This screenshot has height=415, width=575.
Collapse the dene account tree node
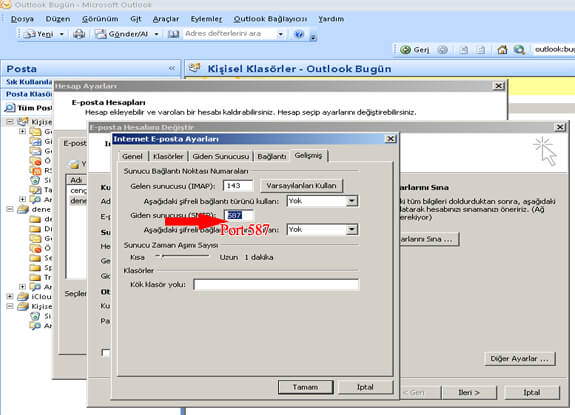click(x=10, y=209)
